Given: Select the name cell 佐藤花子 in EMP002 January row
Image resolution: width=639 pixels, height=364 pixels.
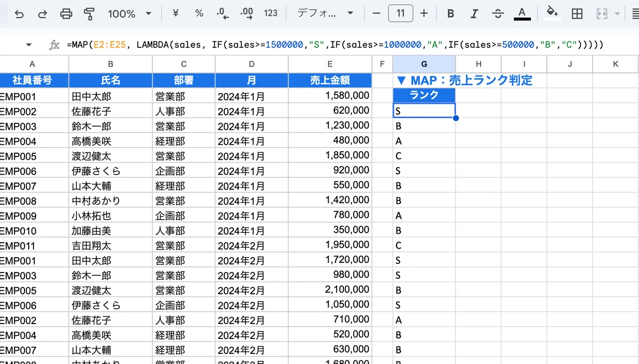Looking at the screenshot, I should (x=111, y=111).
